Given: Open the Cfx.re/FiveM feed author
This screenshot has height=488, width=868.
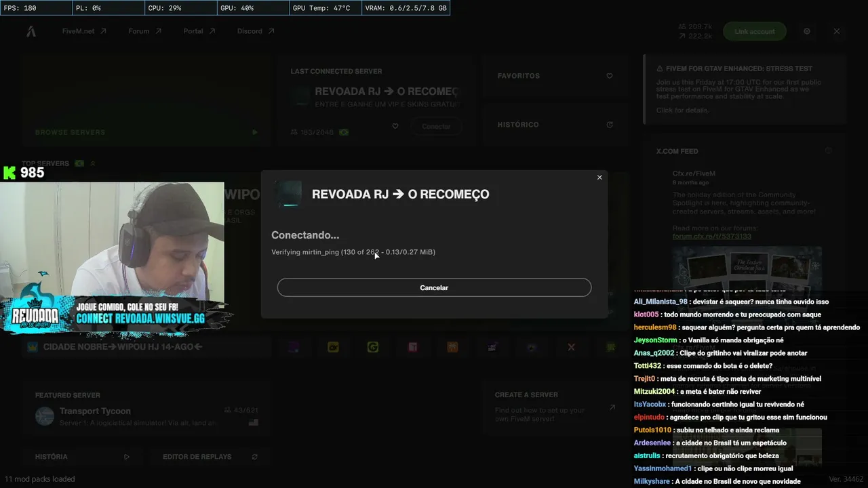Looking at the screenshot, I should (x=694, y=174).
